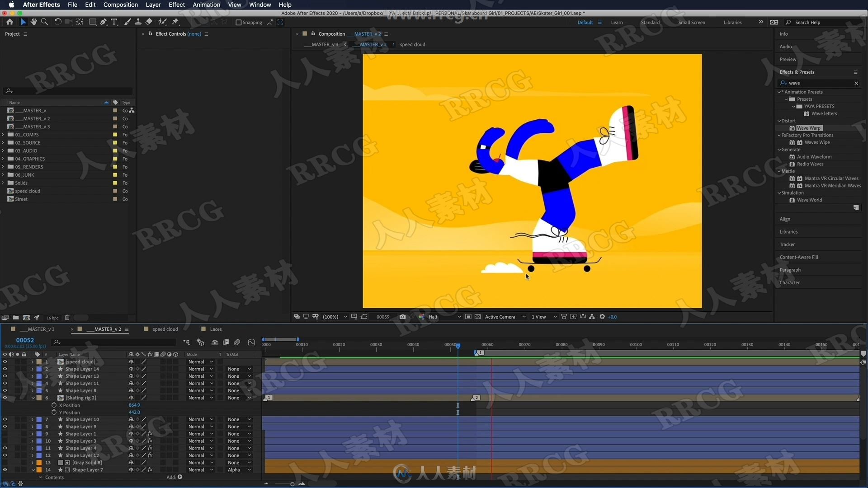Image resolution: width=868 pixels, height=488 pixels.
Task: Click the MASTER_v2 tab in timeline
Action: coord(106,328)
